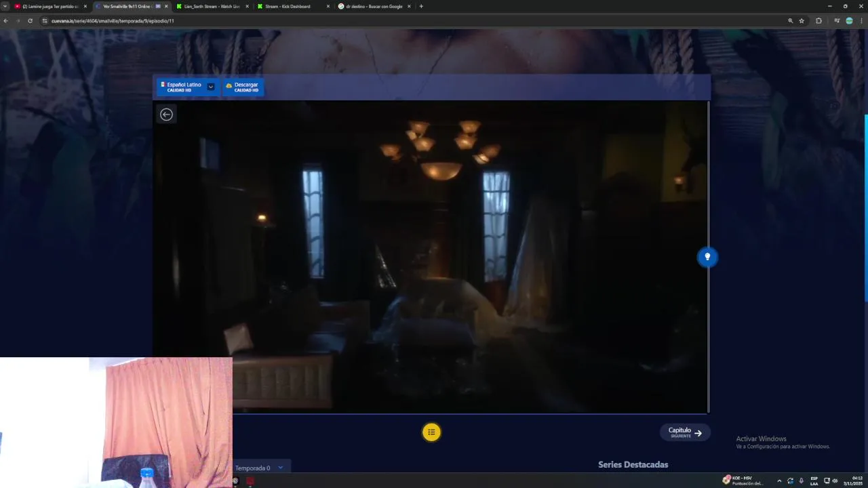This screenshot has width=868, height=488.
Task: Open the KOE - HSV score widget
Action: coord(743,481)
